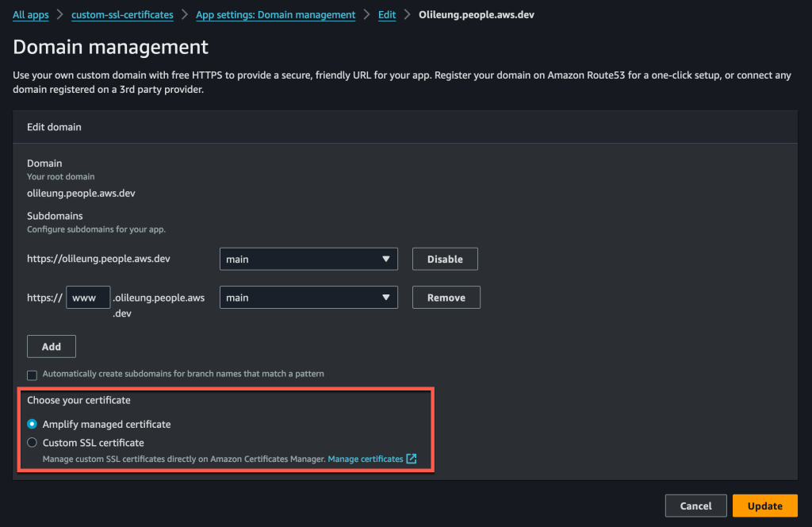Click the Olileung.people.aws.dev breadcrumb item
Screen dimensions: 812x527
click(x=476, y=14)
